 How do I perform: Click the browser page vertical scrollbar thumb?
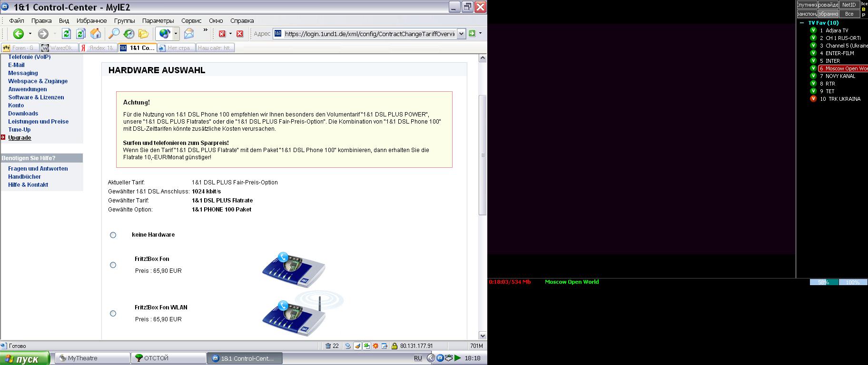point(483,155)
